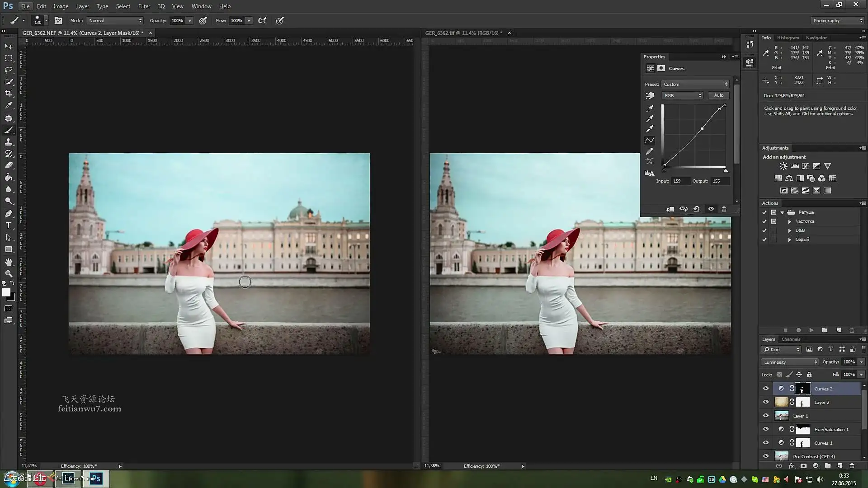Delete the Curves adjustment via trash icon
Screen dimensions: 868x488
pyautogui.click(x=724, y=209)
